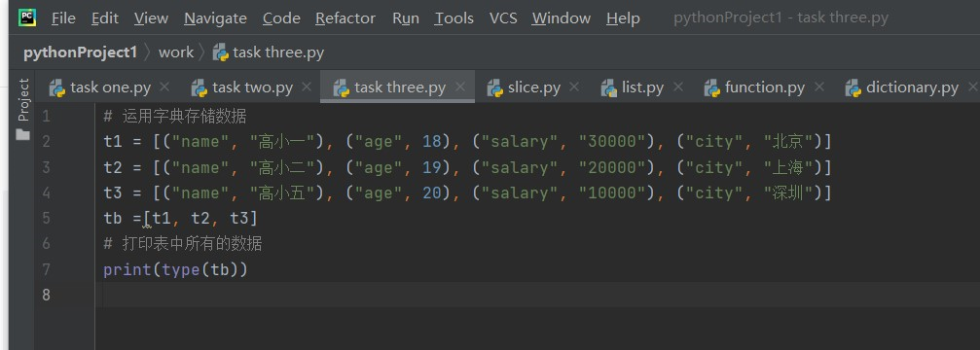Click the PyCharm logo icon

pyautogui.click(x=27, y=17)
